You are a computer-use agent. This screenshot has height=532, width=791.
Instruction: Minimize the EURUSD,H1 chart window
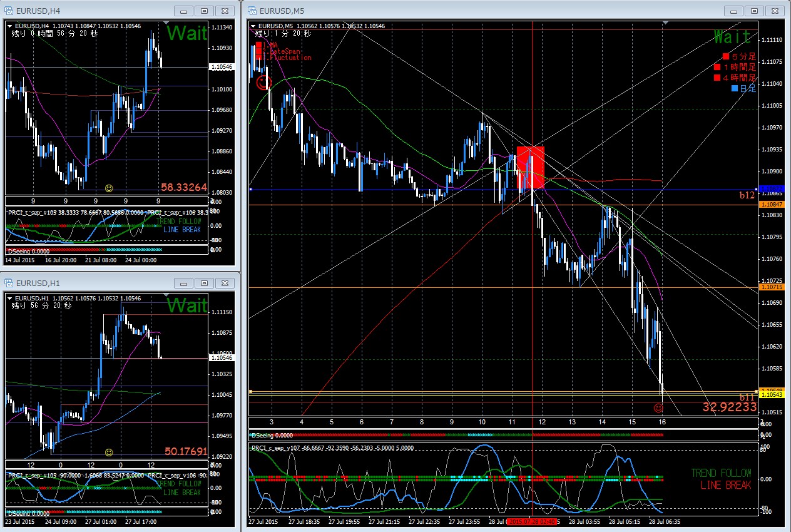coord(185,283)
